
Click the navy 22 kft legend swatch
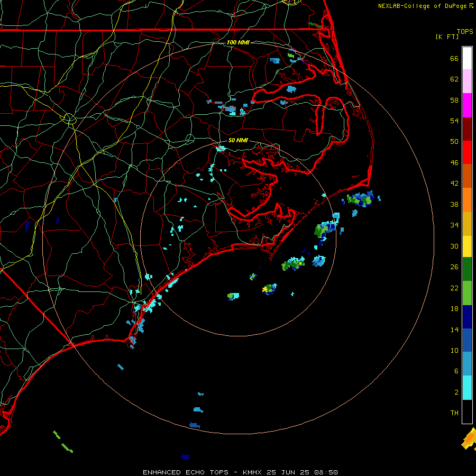point(467,317)
